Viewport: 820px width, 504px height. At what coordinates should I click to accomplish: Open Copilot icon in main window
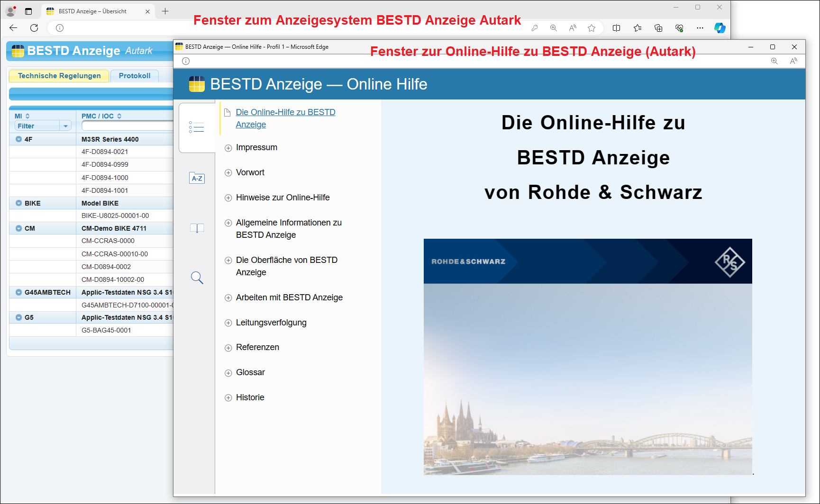[x=720, y=28]
